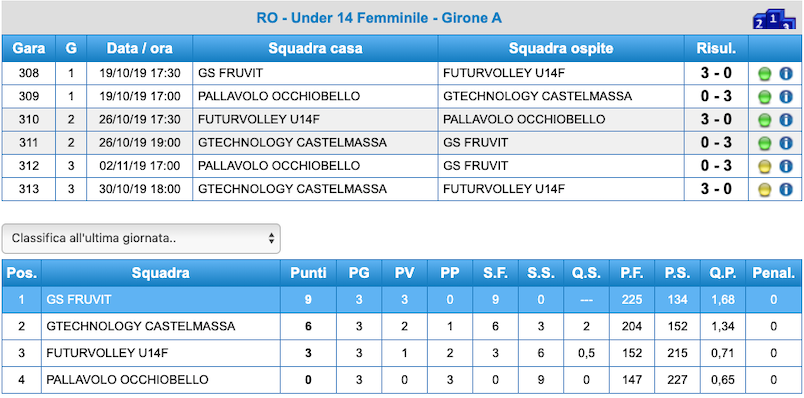Viewport: 804px width, 398px height.
Task: Open the 'Classifica all'ultima giornata' dropdown
Action: [x=141, y=238]
